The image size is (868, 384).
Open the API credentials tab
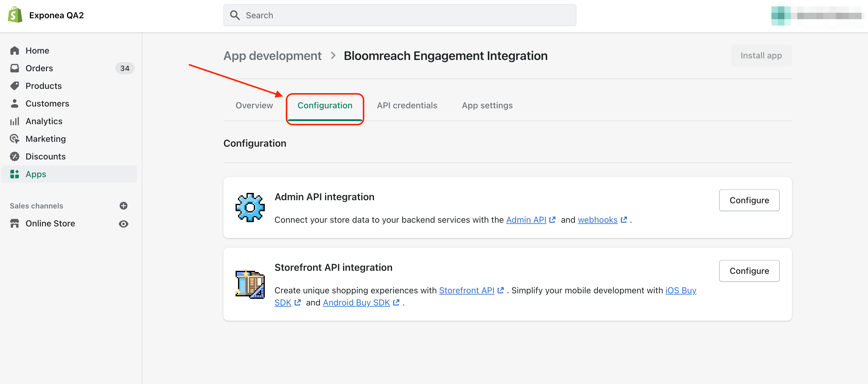click(407, 105)
